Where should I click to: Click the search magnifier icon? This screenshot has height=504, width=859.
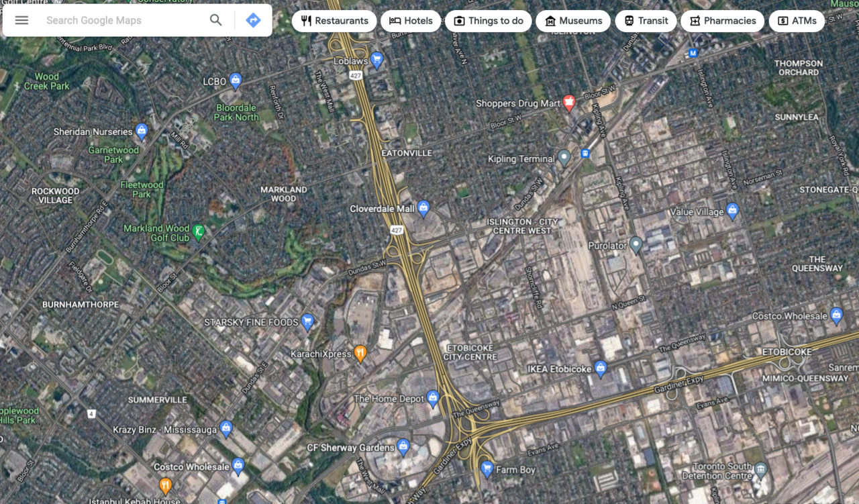tap(215, 20)
